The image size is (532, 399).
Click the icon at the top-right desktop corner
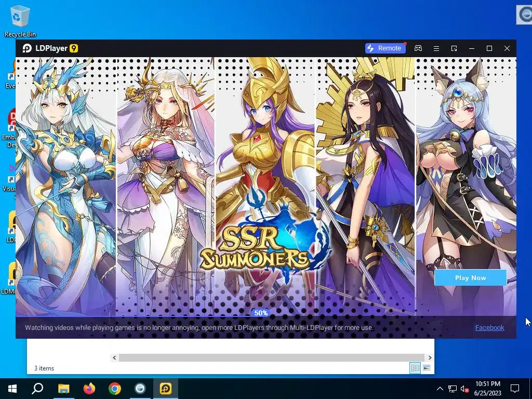pyautogui.click(x=524, y=15)
